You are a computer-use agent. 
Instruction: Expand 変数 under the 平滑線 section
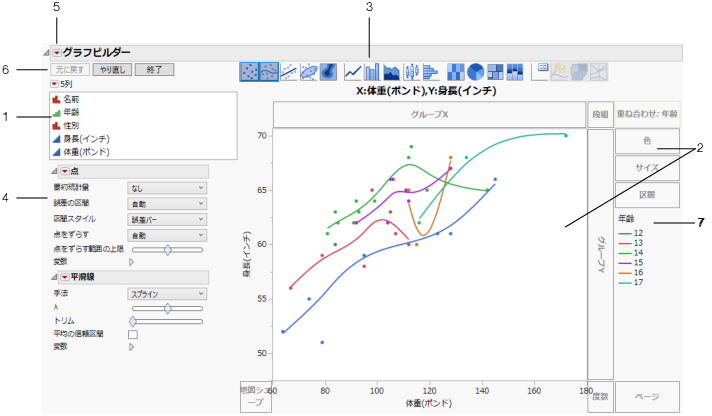tap(132, 347)
